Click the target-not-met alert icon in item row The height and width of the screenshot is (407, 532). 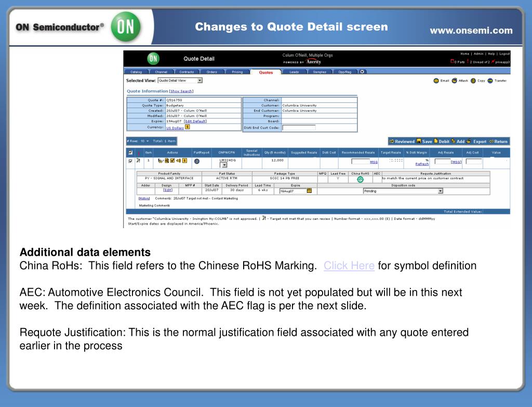138,160
